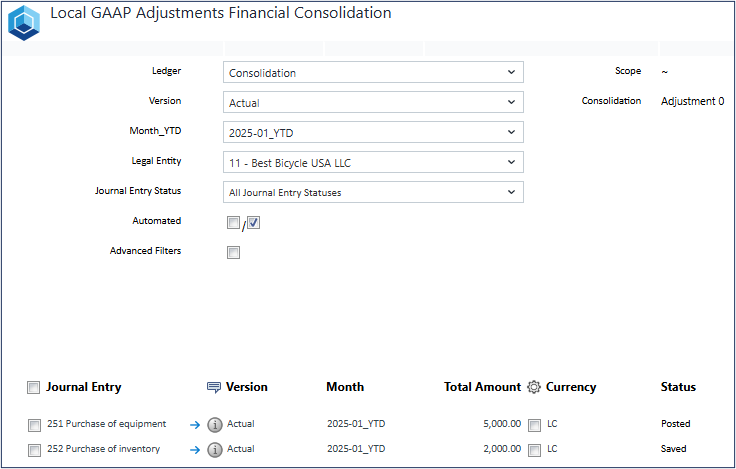
Task: Tick the select-all Journal Entry header checkbox
Action: [x=33, y=388]
